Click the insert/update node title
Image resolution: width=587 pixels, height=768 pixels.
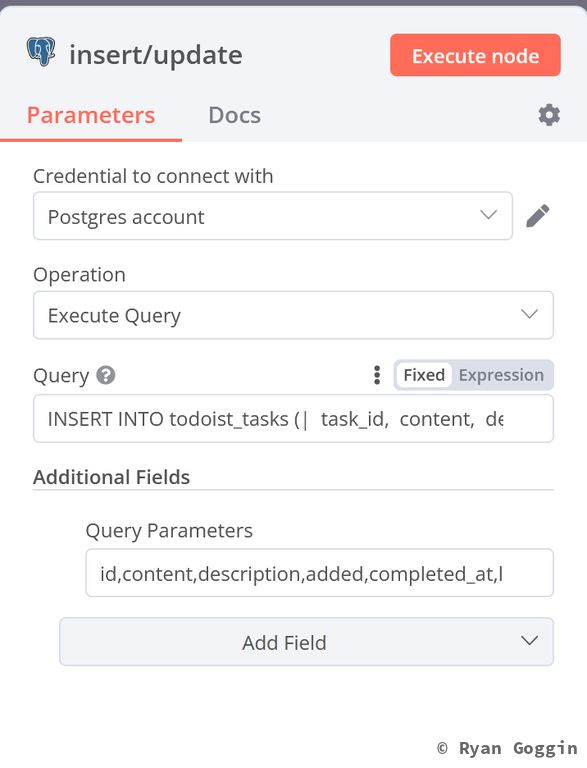(x=156, y=54)
